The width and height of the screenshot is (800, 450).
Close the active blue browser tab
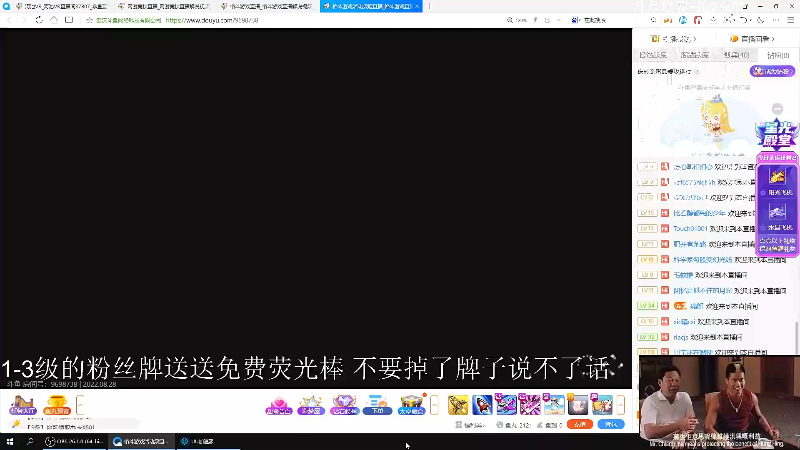(x=417, y=6)
